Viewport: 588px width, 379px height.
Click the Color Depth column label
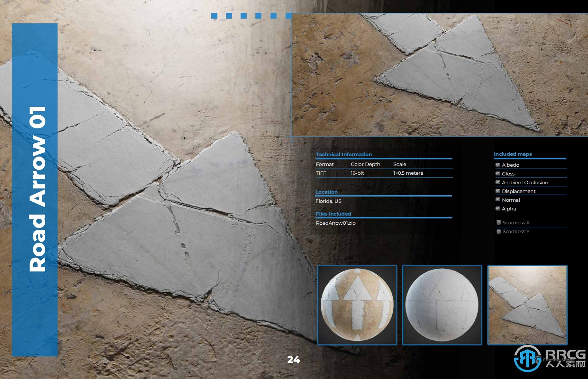coord(365,165)
